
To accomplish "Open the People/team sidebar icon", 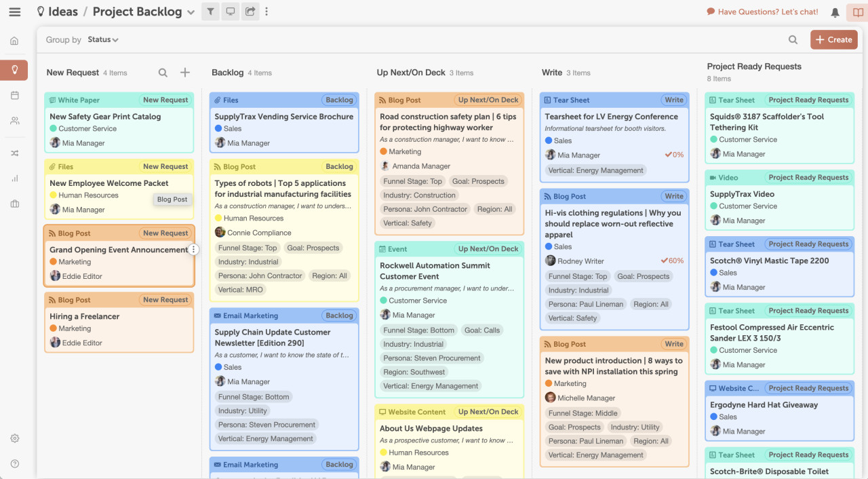I will point(14,121).
